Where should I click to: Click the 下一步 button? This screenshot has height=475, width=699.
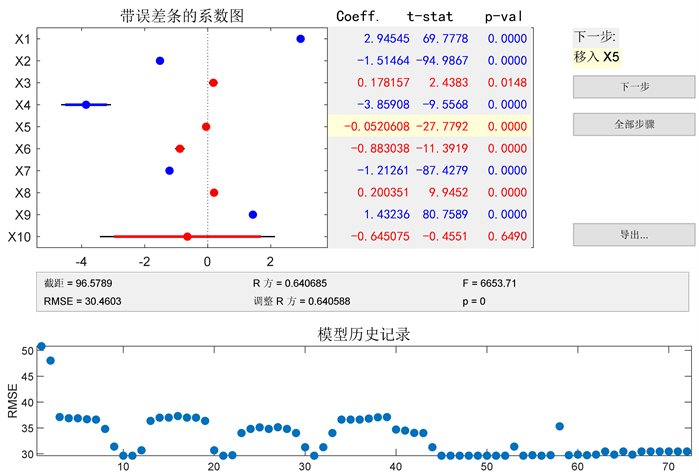633,87
